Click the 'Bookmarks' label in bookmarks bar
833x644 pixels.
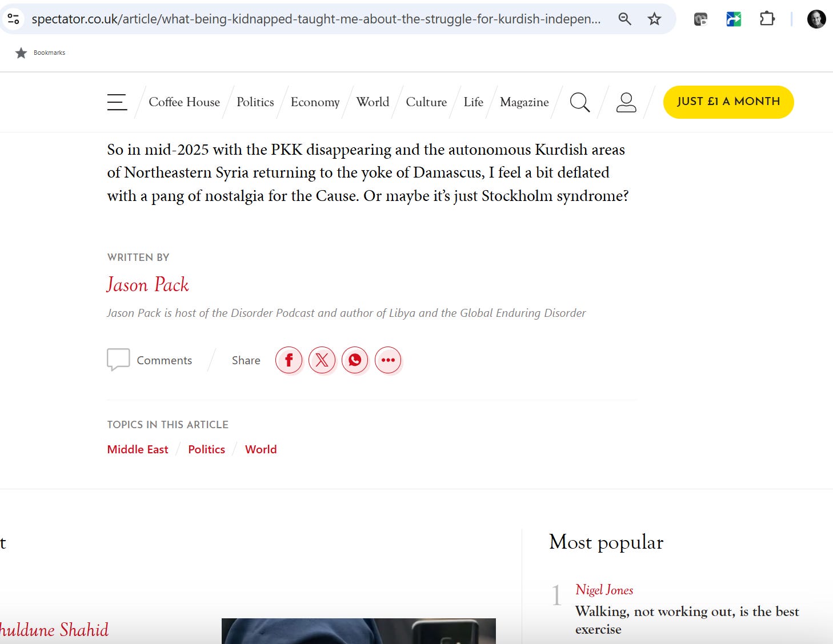49,53
